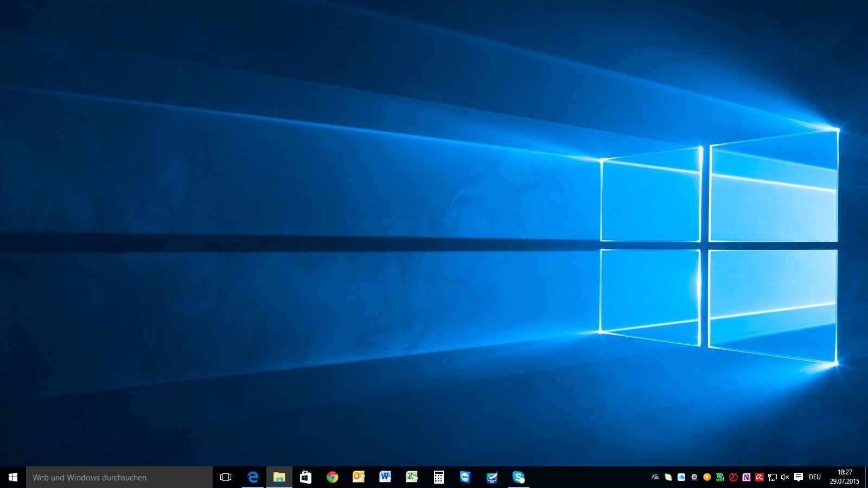868x488 pixels.
Task: Click the 'Web und Windows durchsuchen' search box
Action: click(119, 477)
